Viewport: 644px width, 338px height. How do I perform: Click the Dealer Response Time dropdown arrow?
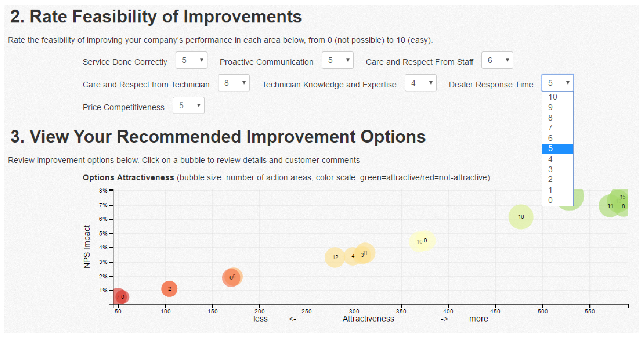[x=567, y=83]
